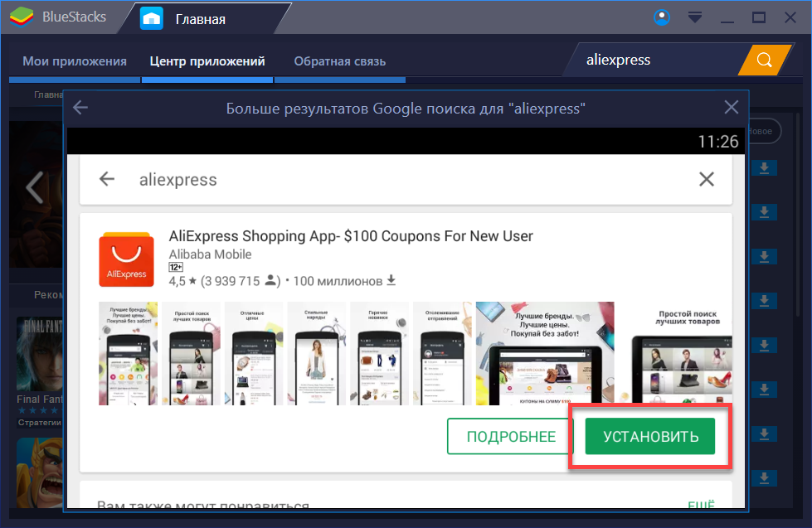The width and height of the screenshot is (812, 528).
Task: Click the orange search magnifier button
Action: pyautogui.click(x=765, y=60)
